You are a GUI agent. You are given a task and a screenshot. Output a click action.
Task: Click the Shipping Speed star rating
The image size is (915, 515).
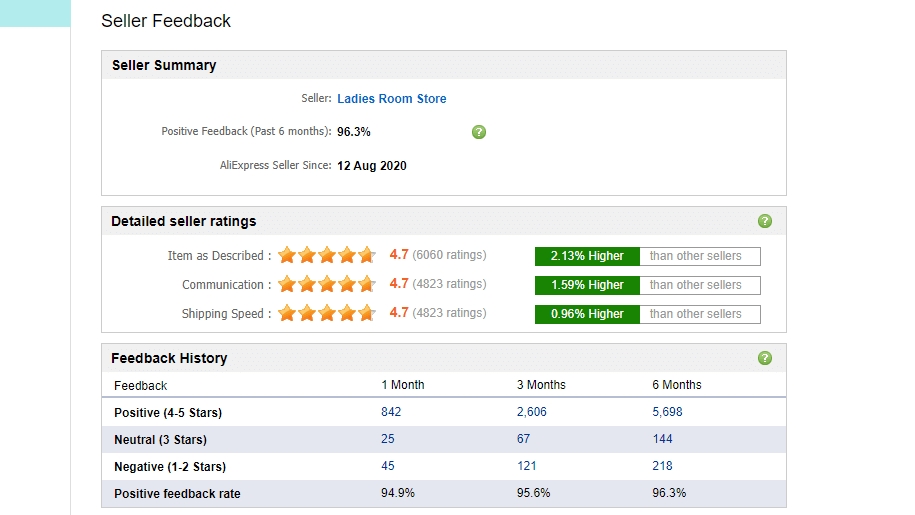[x=327, y=314]
